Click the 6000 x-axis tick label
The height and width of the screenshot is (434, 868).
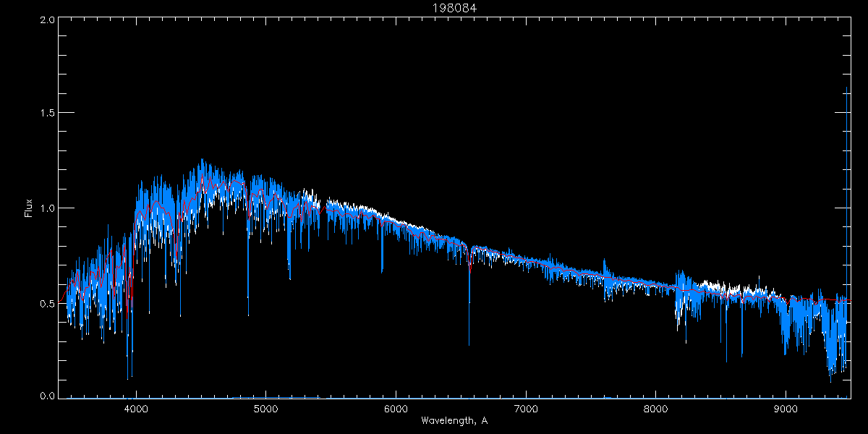coord(396,408)
